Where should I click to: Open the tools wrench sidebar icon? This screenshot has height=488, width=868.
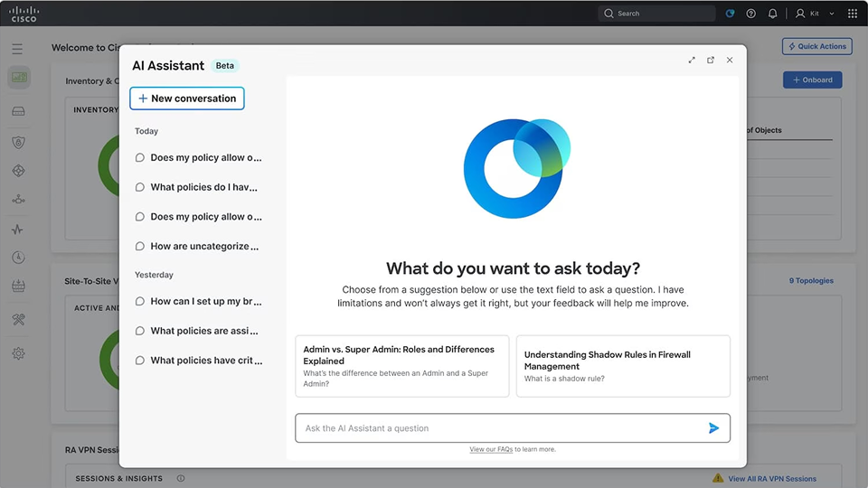[18, 319]
